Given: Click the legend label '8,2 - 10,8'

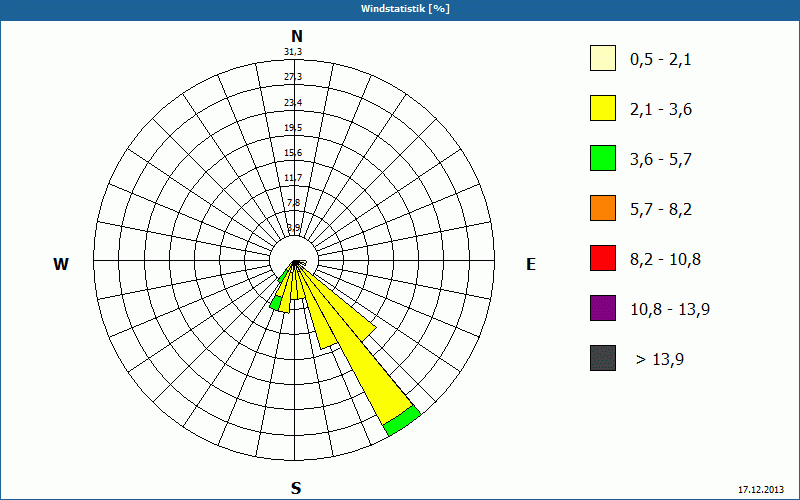Looking at the screenshot, I should coord(665,260).
